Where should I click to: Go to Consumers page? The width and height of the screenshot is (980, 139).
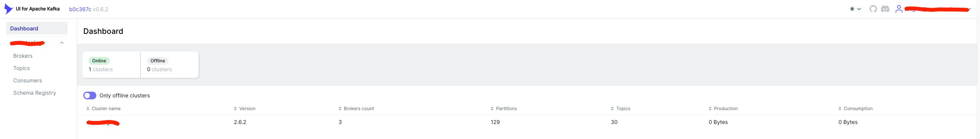(x=28, y=80)
